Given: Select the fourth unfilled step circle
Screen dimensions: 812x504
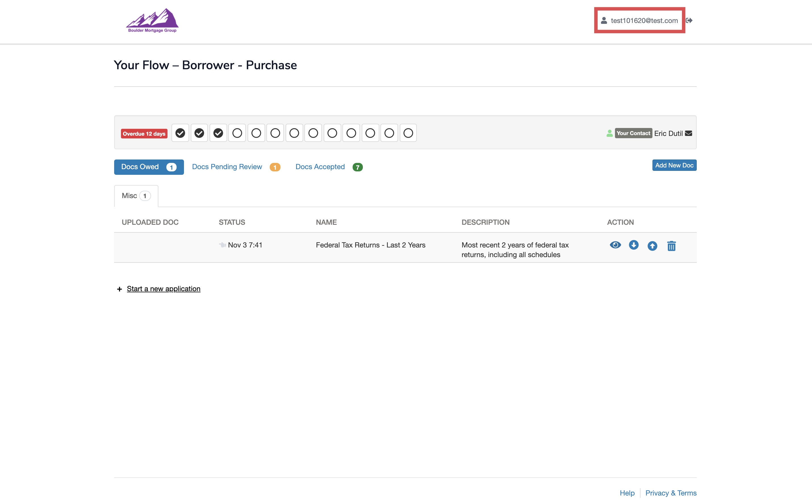Looking at the screenshot, I should pyautogui.click(x=294, y=133).
